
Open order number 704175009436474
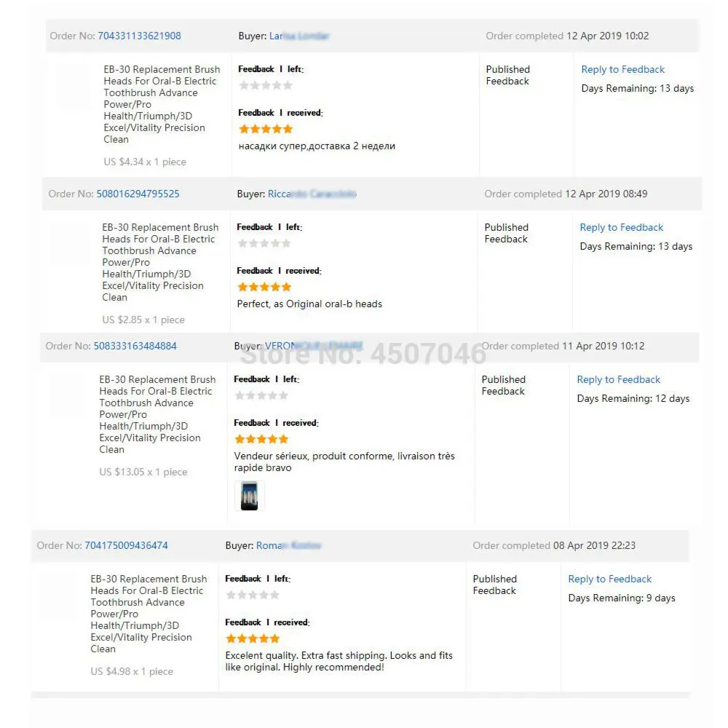click(126, 545)
